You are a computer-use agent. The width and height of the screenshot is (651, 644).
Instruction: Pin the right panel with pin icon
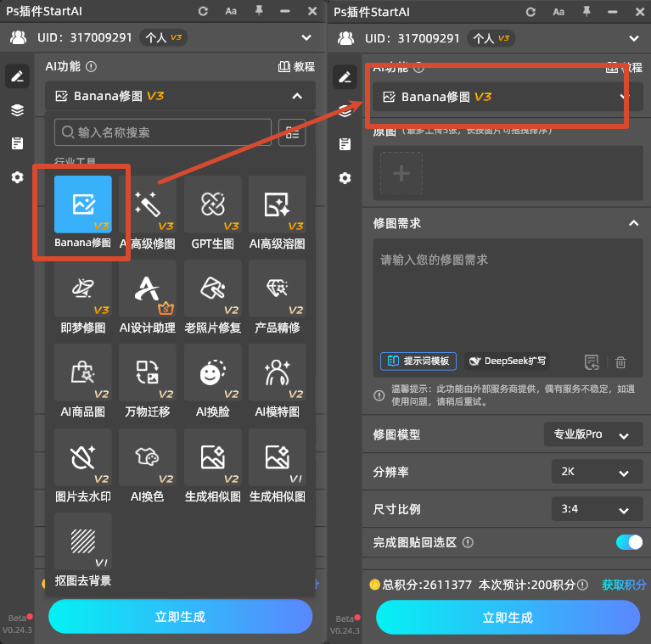(586, 12)
